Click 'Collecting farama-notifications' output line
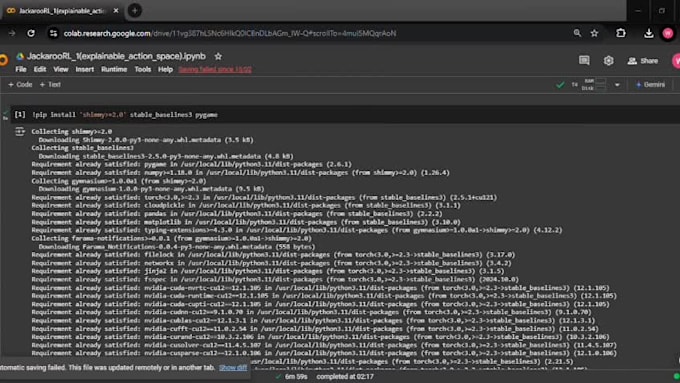680x383 pixels. [x=171, y=238]
